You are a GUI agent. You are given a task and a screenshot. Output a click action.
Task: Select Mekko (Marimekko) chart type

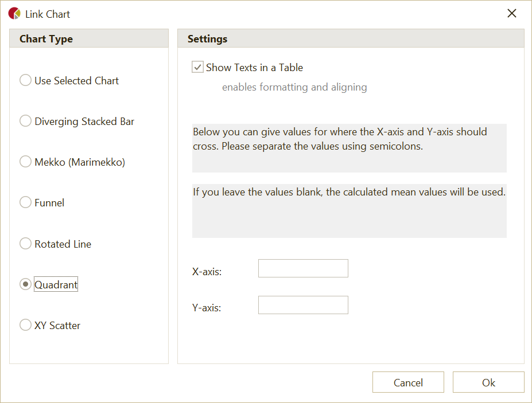(x=25, y=162)
